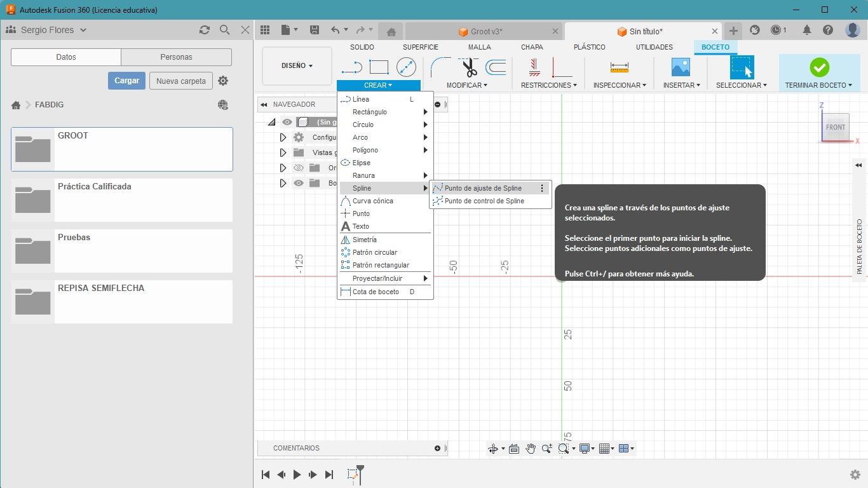Select Curva cónica from the menu
This screenshot has height=488, width=868.
click(385, 201)
